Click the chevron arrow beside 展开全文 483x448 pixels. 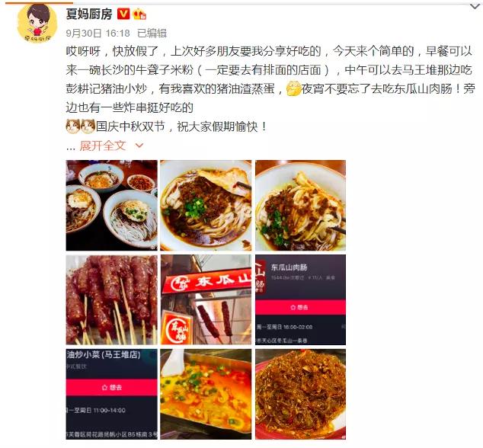tap(139, 146)
